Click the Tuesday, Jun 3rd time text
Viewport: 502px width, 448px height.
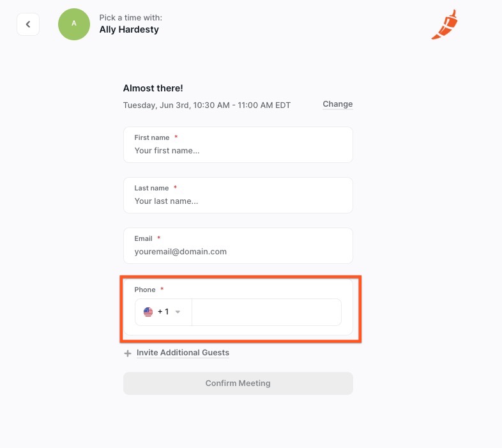coord(207,105)
